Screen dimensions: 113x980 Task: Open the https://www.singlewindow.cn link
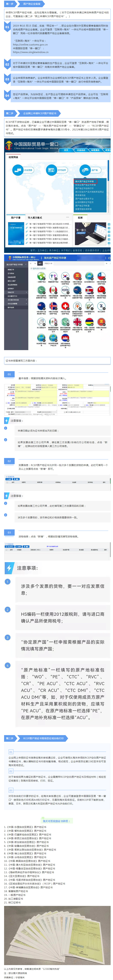coord(31,52)
